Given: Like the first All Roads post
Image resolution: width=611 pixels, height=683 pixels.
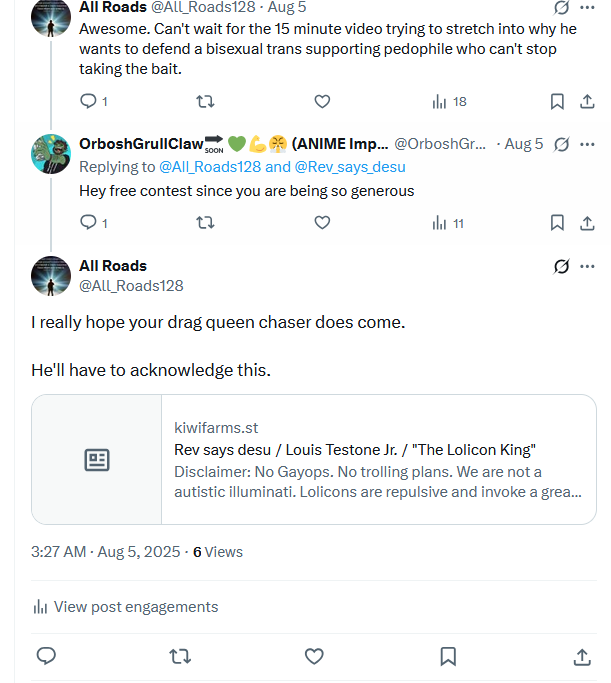Looking at the screenshot, I should pyautogui.click(x=322, y=101).
